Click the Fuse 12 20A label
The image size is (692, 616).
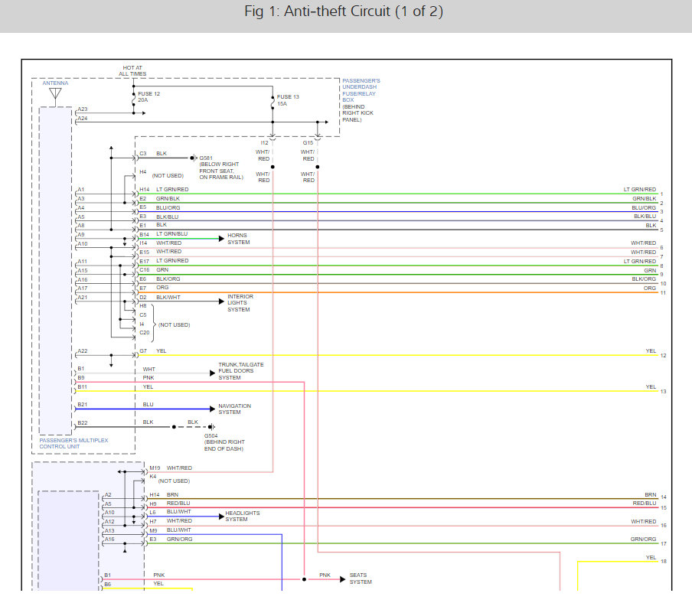(x=148, y=96)
